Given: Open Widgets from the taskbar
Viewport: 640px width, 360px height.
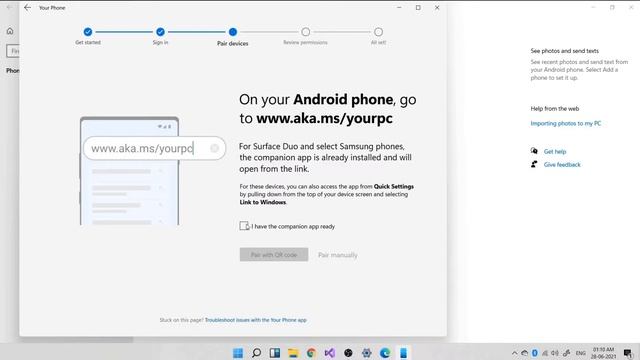Looking at the screenshot, I should (x=275, y=353).
